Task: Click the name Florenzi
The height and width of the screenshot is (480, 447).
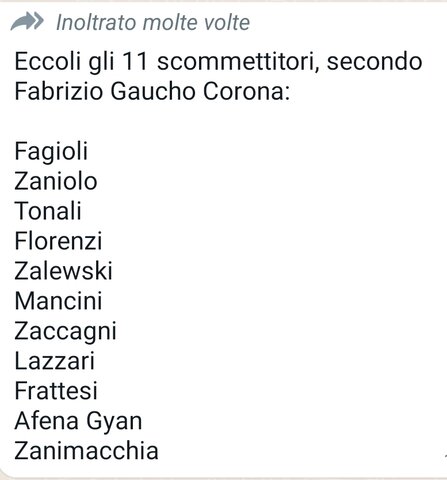Action: pyautogui.click(x=58, y=241)
